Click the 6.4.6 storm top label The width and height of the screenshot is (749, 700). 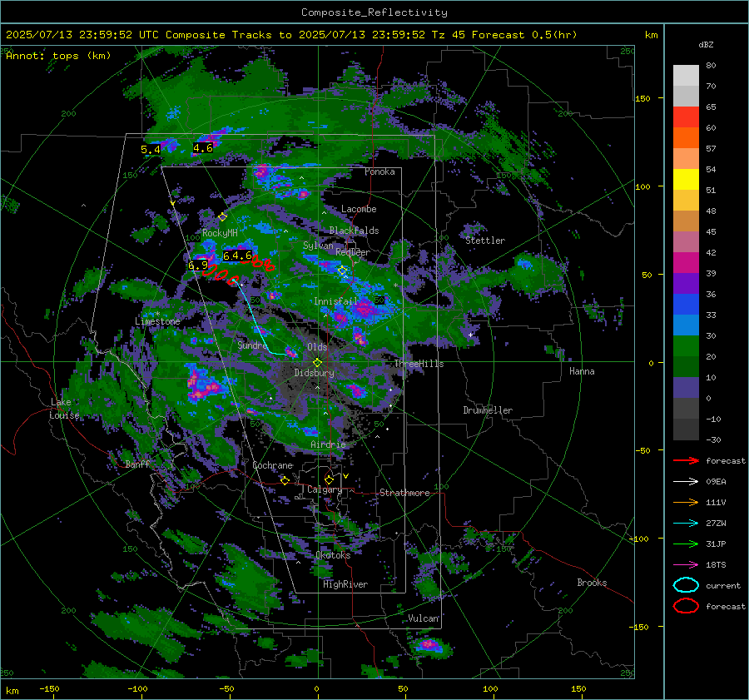(x=237, y=256)
